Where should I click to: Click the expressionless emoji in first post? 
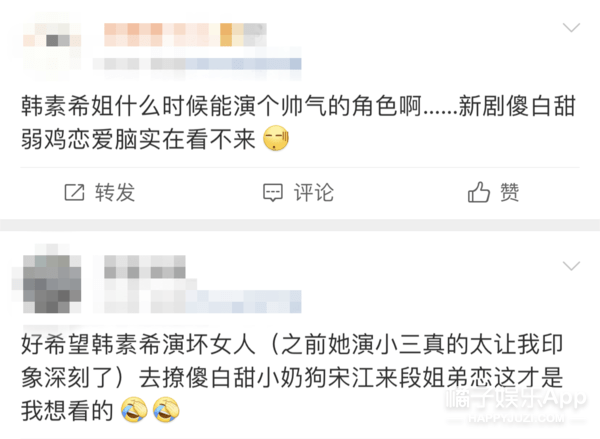click(276, 138)
